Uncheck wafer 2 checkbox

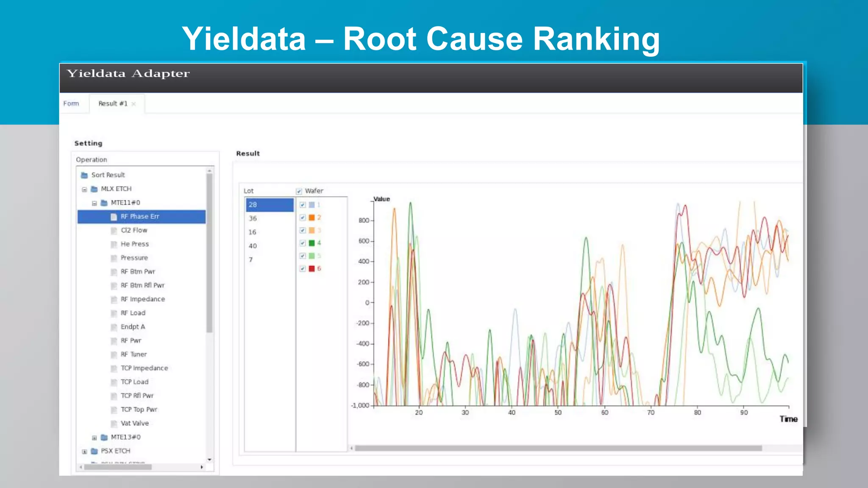(x=303, y=218)
